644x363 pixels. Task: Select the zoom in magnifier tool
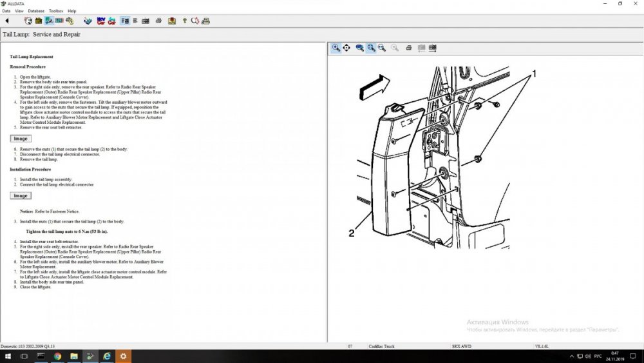336,48
